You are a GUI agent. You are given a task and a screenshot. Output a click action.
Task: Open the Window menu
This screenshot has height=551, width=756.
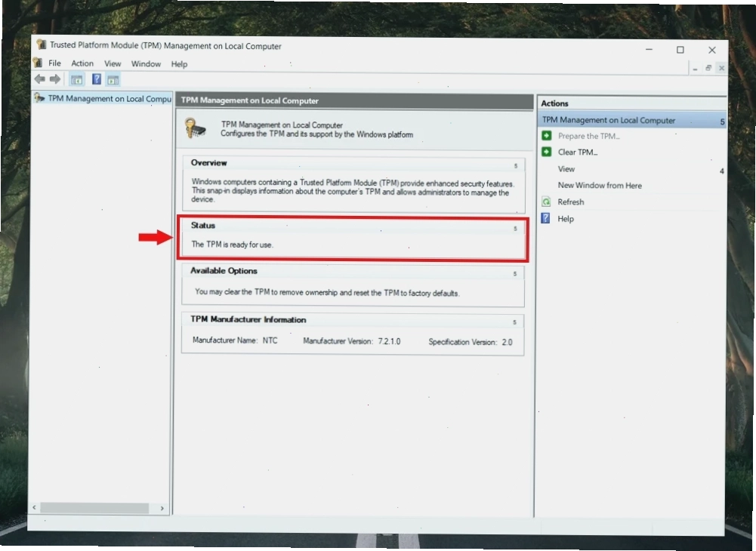click(x=146, y=63)
